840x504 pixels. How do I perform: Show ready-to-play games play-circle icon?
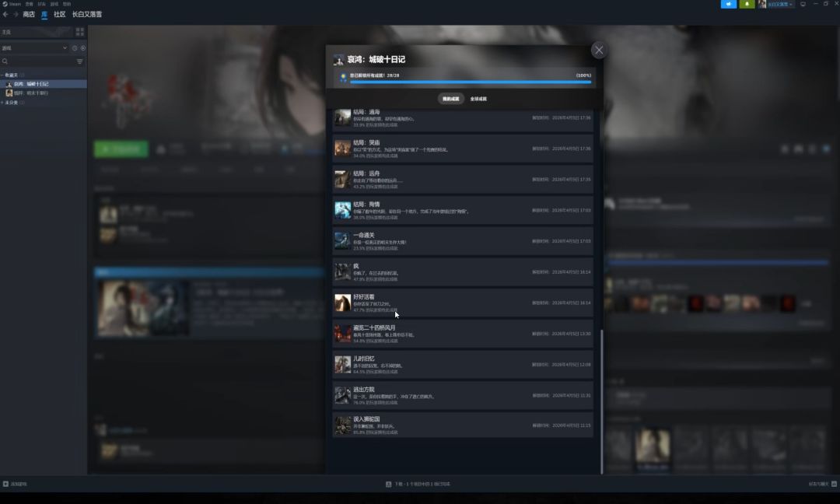[x=83, y=48]
